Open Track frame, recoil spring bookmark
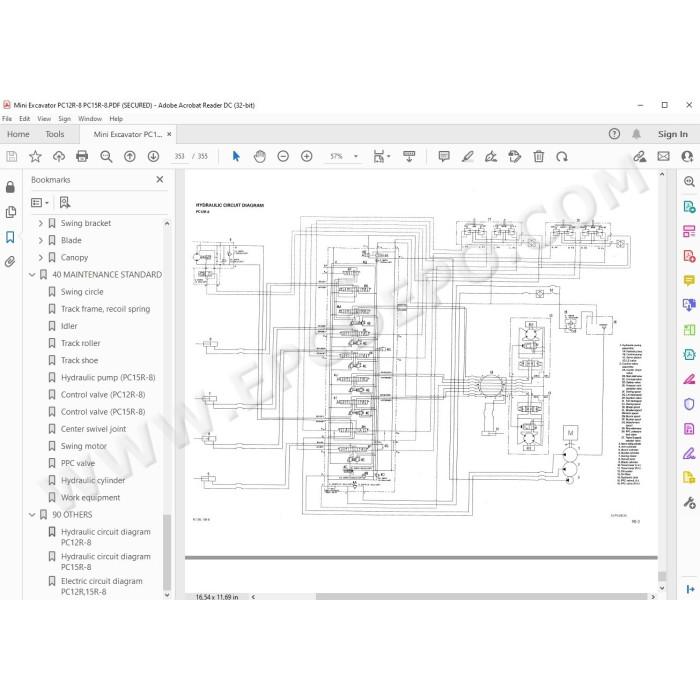The height and width of the screenshot is (700, 700). [x=105, y=309]
